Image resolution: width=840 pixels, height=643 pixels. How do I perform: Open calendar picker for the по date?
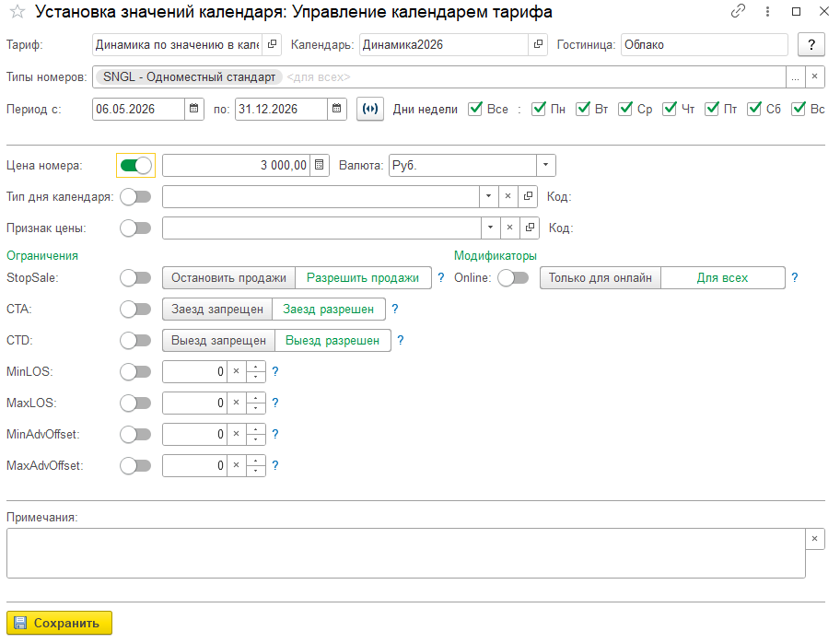pyautogui.click(x=336, y=109)
